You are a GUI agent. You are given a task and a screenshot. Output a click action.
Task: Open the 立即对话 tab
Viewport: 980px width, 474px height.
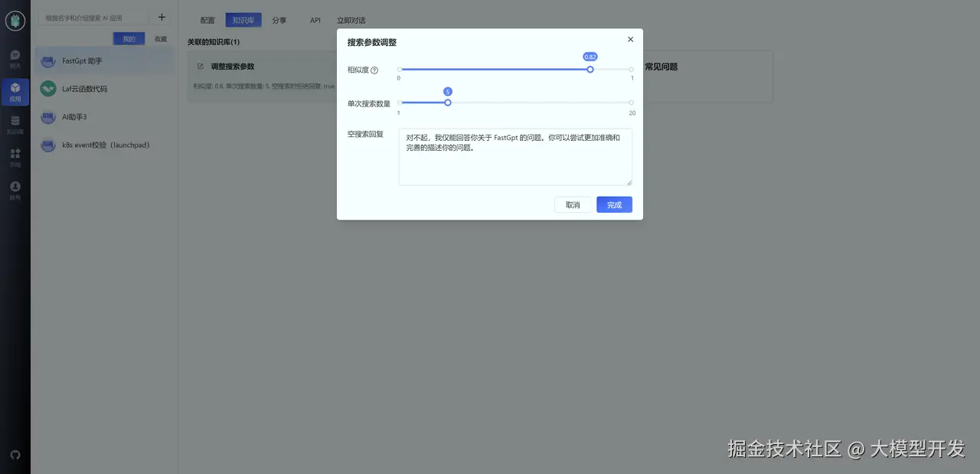[x=351, y=20]
